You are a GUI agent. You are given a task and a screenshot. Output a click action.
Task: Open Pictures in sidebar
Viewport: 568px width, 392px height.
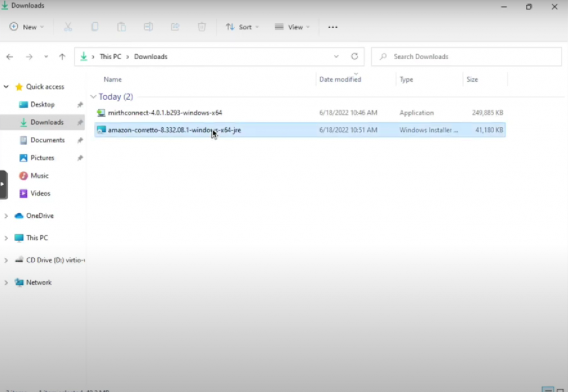coord(42,158)
